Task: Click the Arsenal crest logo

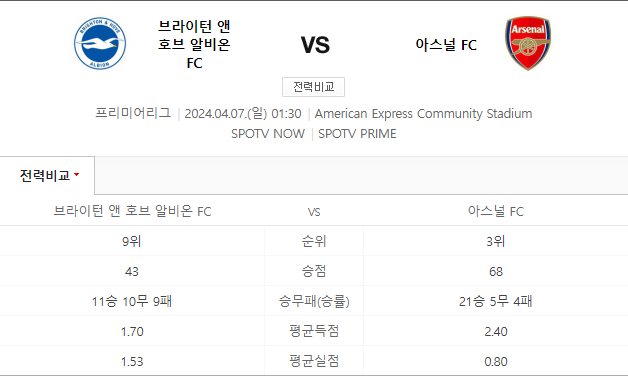Action: tap(528, 43)
